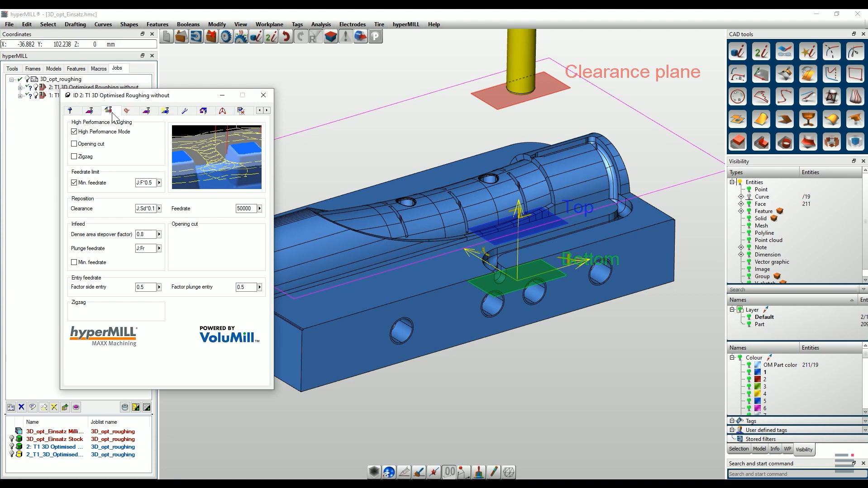
Task: Click the yellow question mark run icon
Action: 136,407
